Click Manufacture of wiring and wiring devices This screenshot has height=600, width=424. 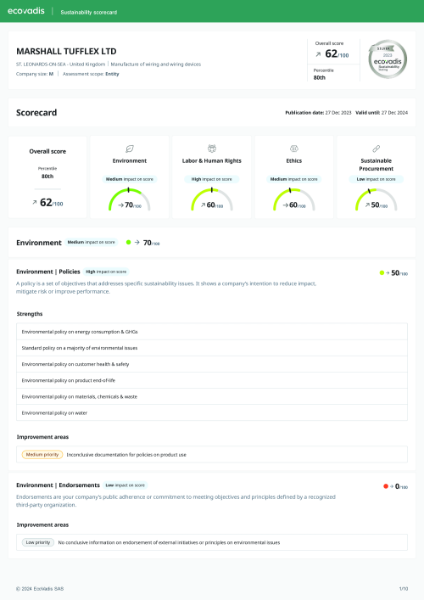pyautogui.click(x=156, y=64)
